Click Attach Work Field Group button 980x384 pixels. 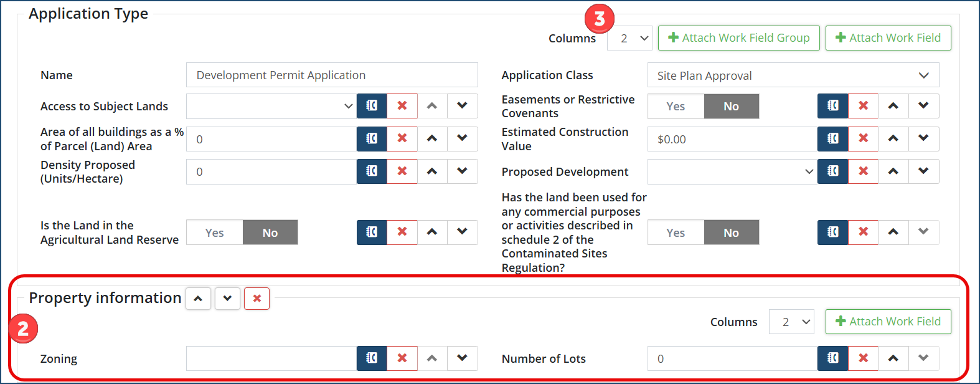(x=738, y=38)
